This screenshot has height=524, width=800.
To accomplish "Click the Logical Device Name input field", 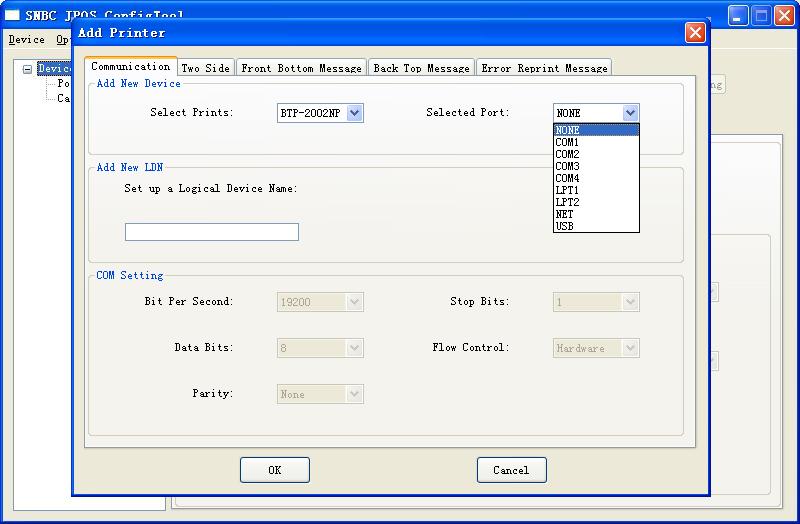I will (x=211, y=232).
